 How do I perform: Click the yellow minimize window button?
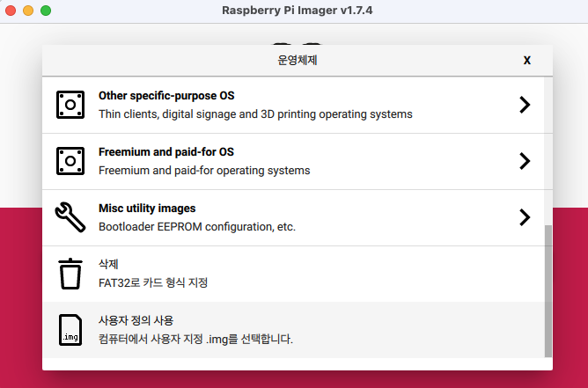click(28, 11)
